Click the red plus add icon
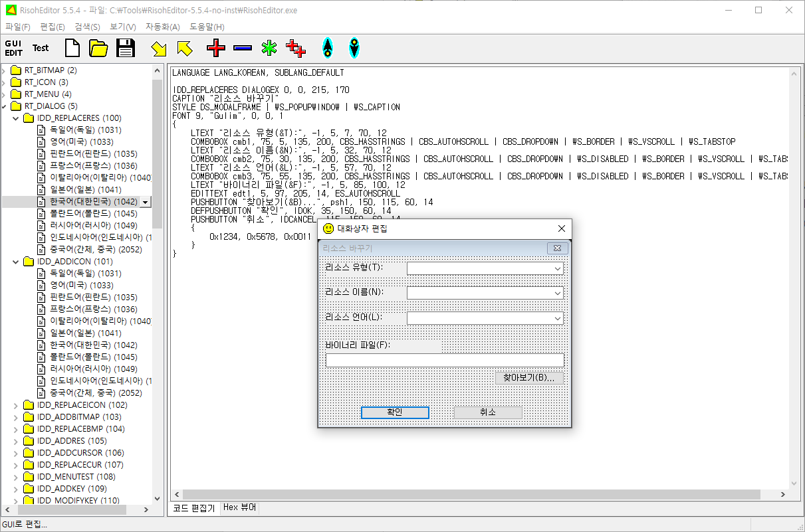This screenshot has width=805, height=532. pyautogui.click(x=216, y=48)
